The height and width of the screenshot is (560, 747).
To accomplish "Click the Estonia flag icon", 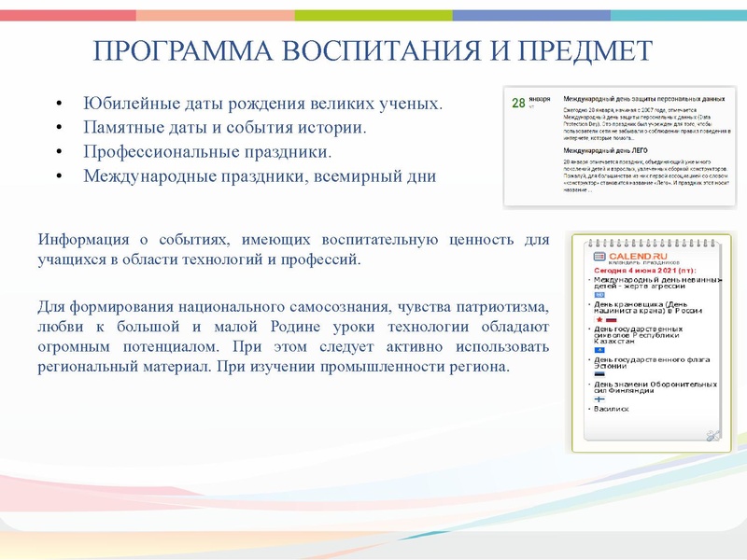I will [601, 373].
